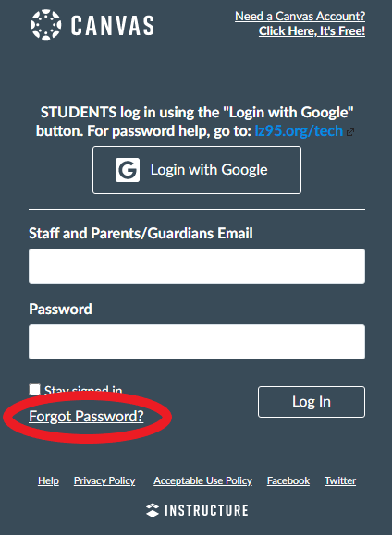Click the Google G icon

pos(128,170)
